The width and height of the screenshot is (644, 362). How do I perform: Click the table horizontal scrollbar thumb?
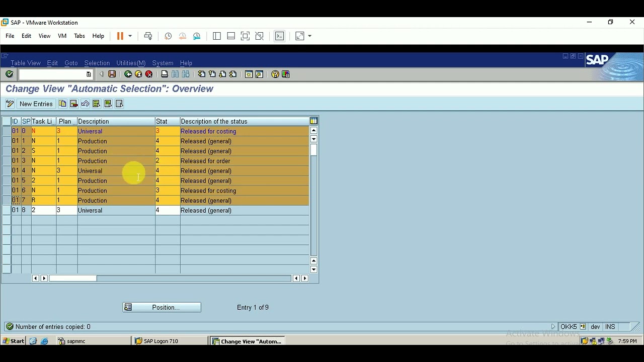[73, 278]
